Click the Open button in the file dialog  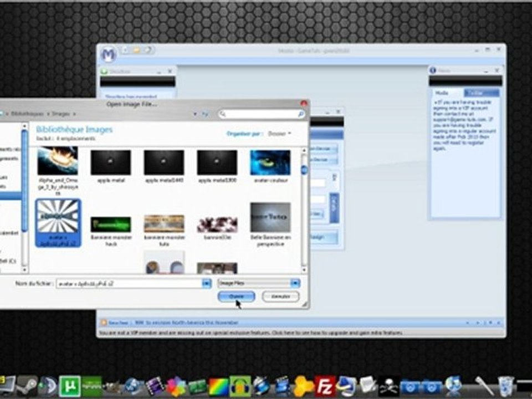(237, 296)
